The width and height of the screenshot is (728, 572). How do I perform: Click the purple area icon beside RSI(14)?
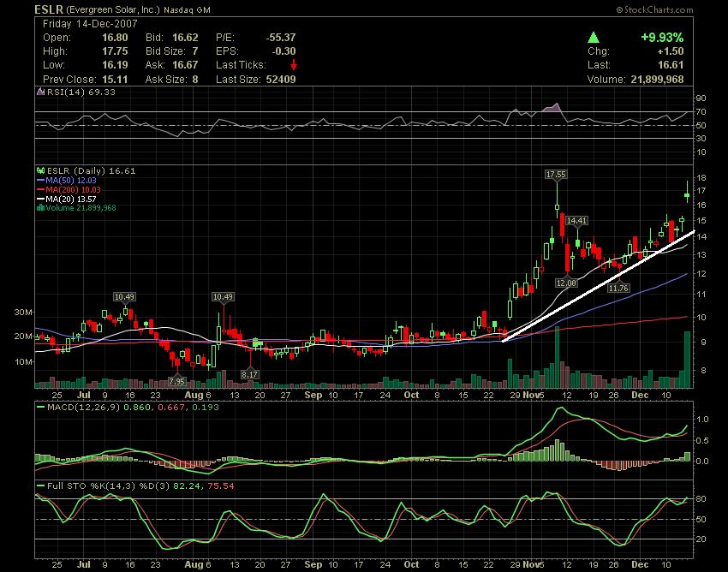[x=41, y=92]
